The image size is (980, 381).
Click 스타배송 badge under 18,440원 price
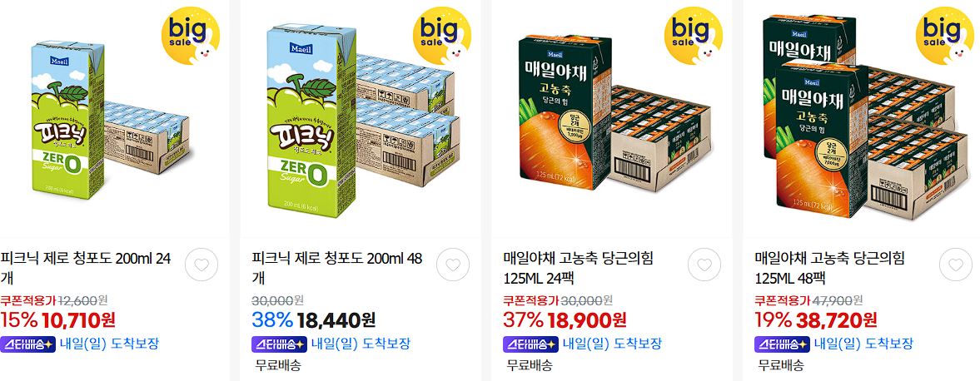[x=279, y=344]
